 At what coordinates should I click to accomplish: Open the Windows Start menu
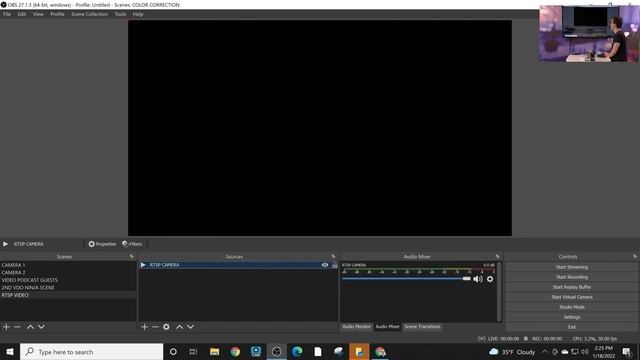pos(10,352)
